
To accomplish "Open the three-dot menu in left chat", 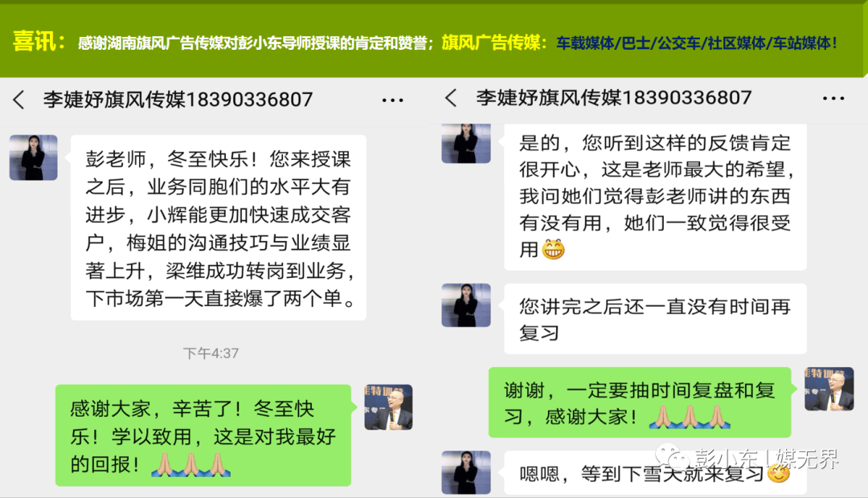I will [392, 100].
